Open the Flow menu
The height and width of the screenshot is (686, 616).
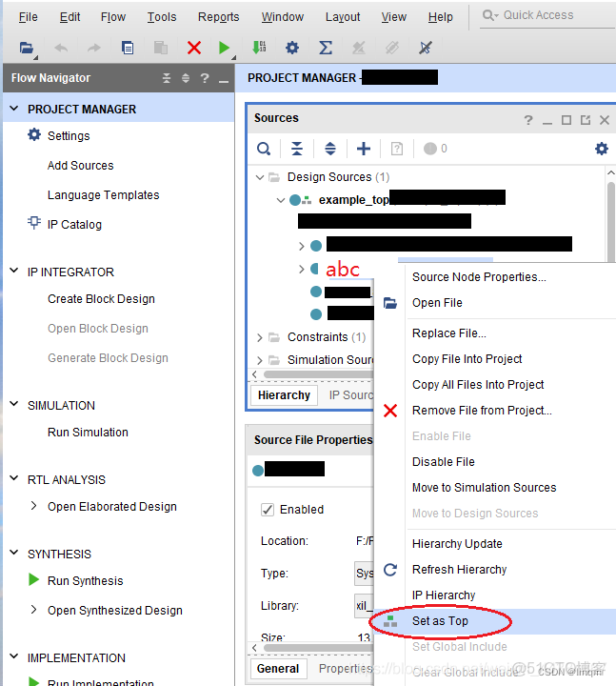point(112,16)
